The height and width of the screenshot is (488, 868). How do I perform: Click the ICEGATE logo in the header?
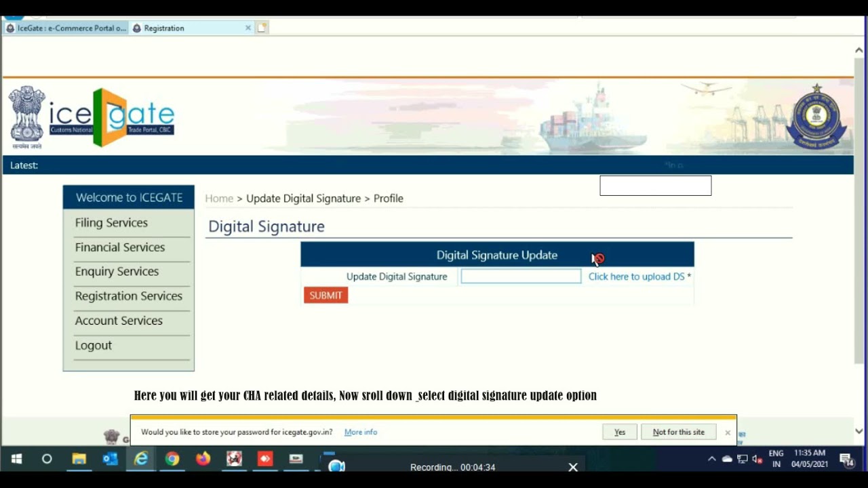[x=112, y=117]
